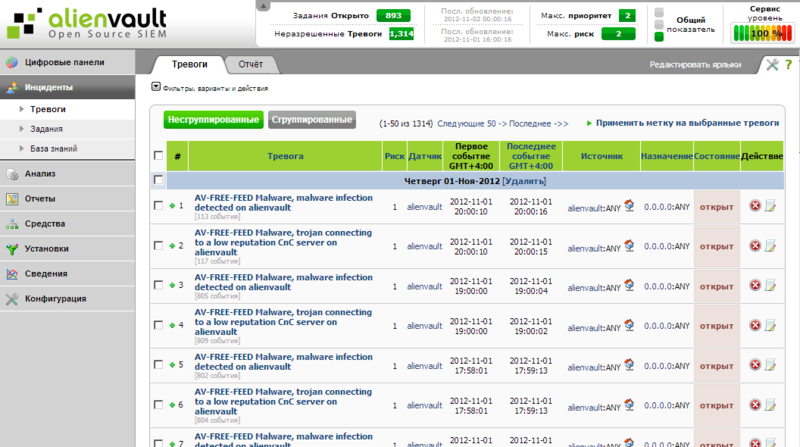Switch to the Тревоги tab
Screen dimensions: 800x447
click(x=189, y=64)
